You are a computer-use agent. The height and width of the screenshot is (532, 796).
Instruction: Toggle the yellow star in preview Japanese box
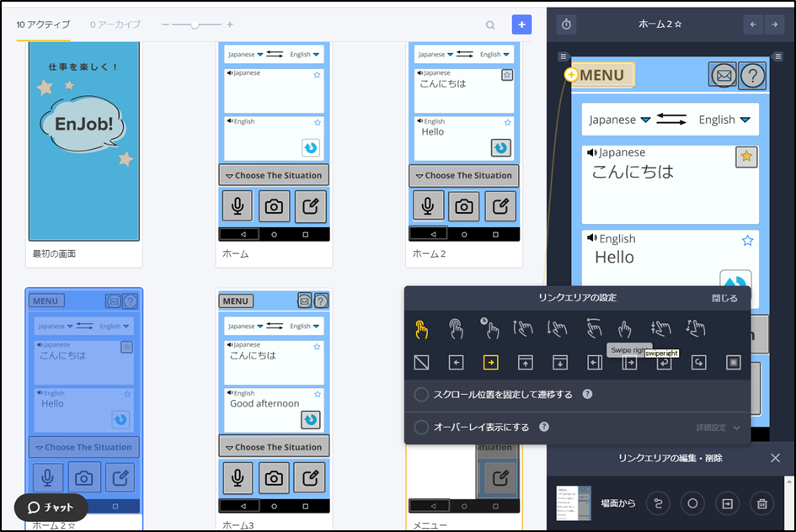[746, 157]
